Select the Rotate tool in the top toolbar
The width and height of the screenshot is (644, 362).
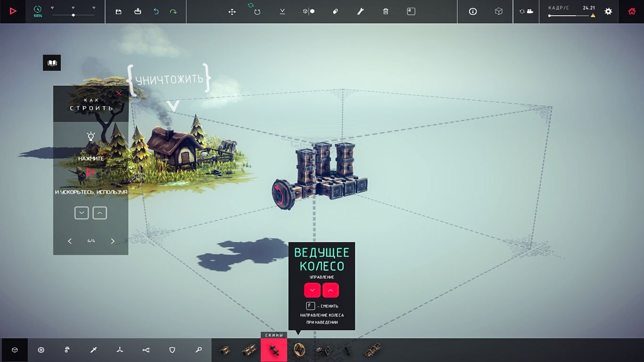tap(257, 11)
